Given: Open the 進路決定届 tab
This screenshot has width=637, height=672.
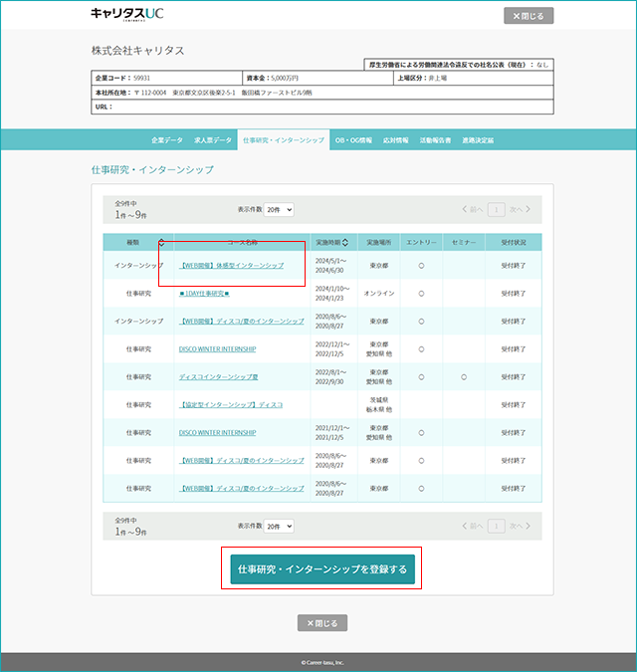Looking at the screenshot, I should pos(478,140).
